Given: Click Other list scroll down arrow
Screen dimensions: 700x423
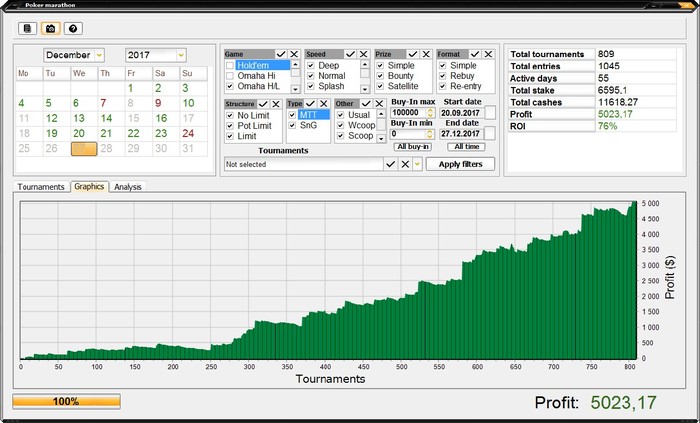Looking at the screenshot, I should (381, 138).
